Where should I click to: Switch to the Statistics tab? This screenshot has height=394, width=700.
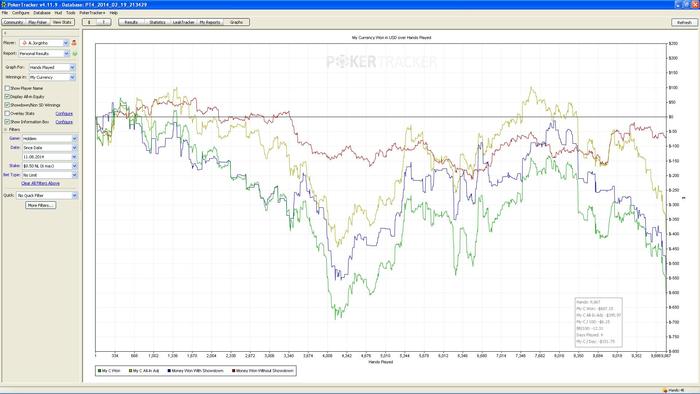157,22
